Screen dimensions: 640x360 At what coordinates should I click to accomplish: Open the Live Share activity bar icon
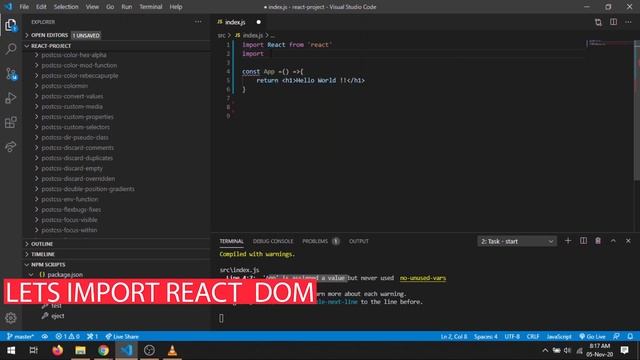click(x=11, y=146)
